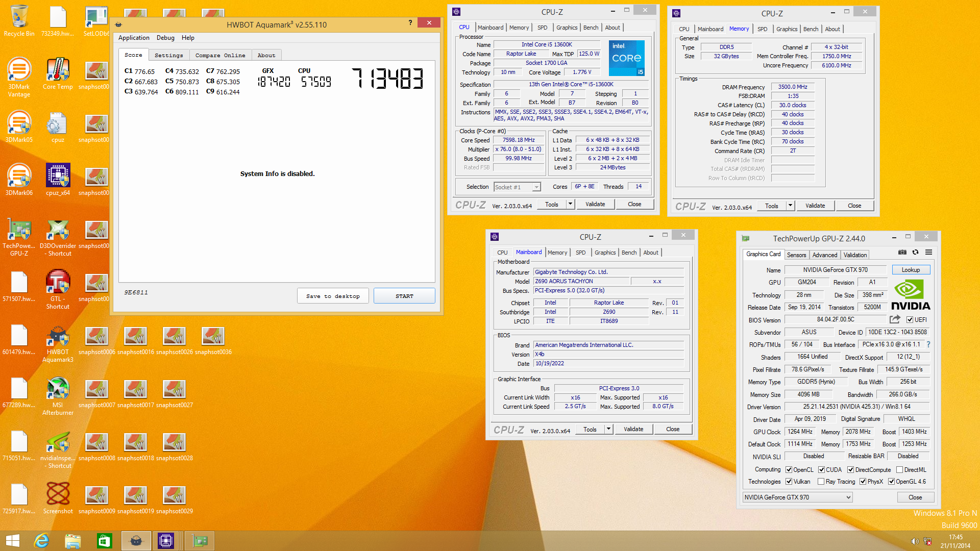The width and height of the screenshot is (980, 551).
Task: Click Save to desktop button
Action: [x=333, y=296]
